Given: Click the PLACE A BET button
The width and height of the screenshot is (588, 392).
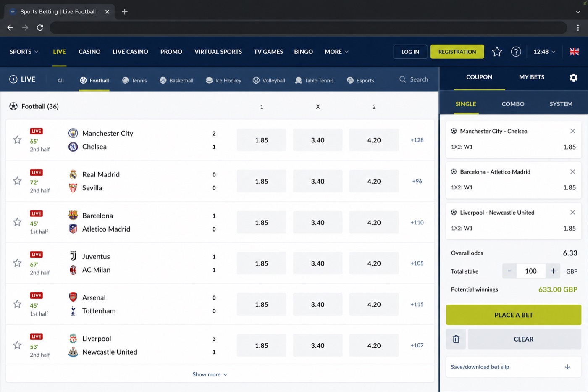Looking at the screenshot, I should click(514, 315).
